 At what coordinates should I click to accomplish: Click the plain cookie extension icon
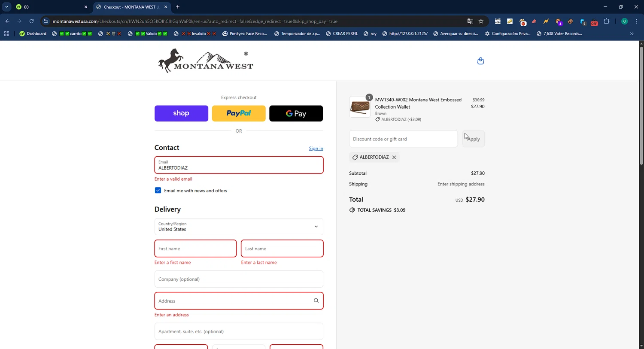[570, 21]
